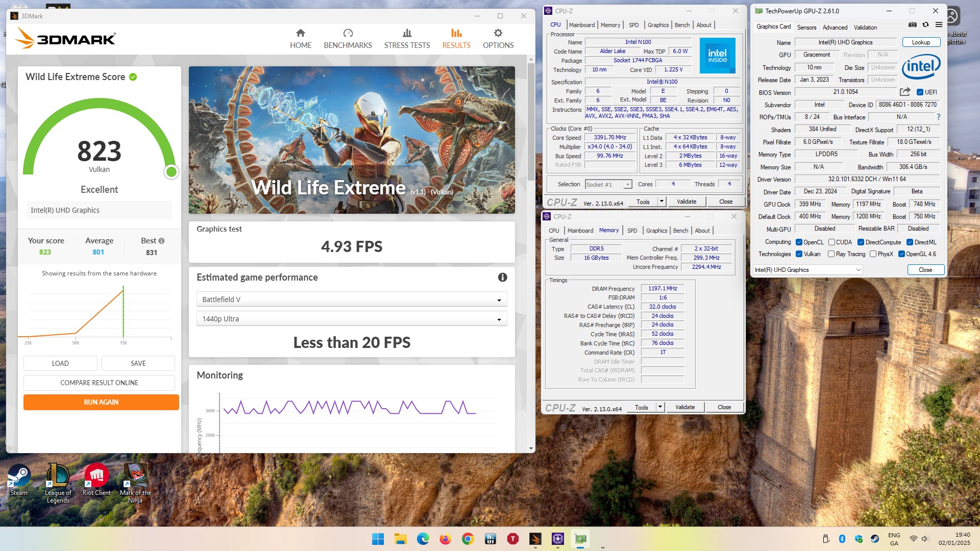Image resolution: width=980 pixels, height=551 pixels.
Task: Click the GPU-Z BIOS export share icon
Action: (905, 92)
